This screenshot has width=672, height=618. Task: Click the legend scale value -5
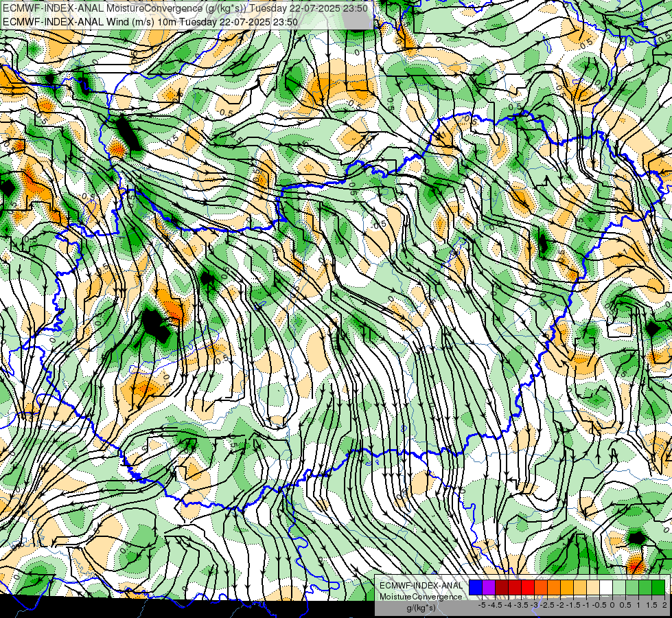(x=482, y=605)
